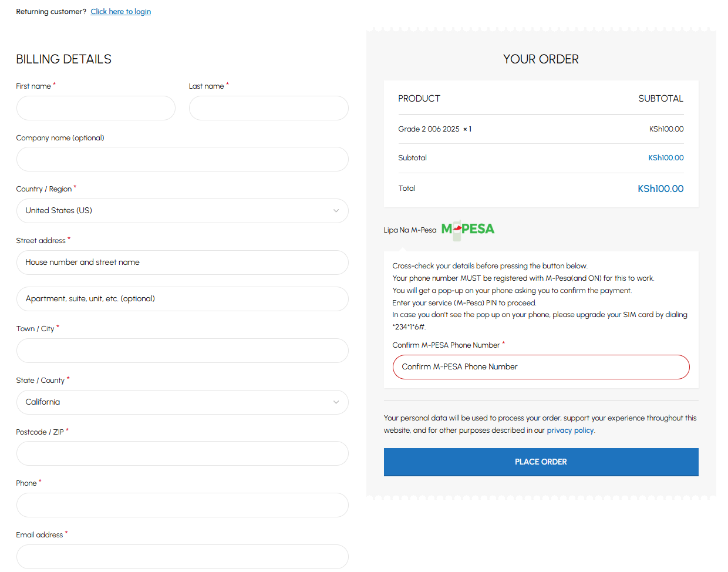Focus the Town / City input
This screenshot has width=728, height=572.
tap(182, 351)
